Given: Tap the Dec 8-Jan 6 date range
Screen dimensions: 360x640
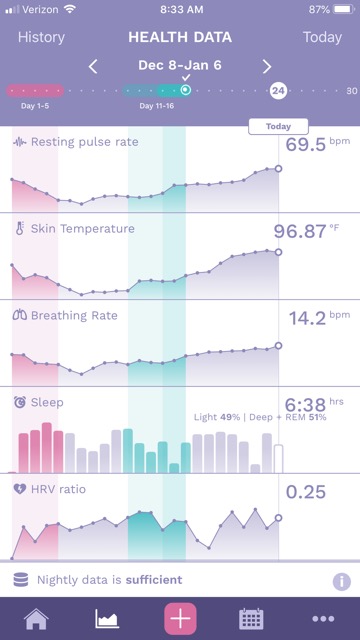Looking at the screenshot, I should (x=180, y=65).
